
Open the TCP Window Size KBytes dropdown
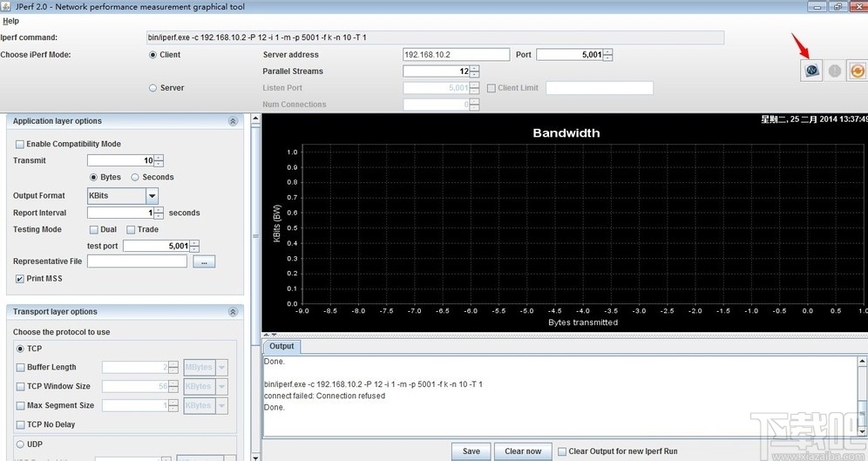tap(221, 387)
